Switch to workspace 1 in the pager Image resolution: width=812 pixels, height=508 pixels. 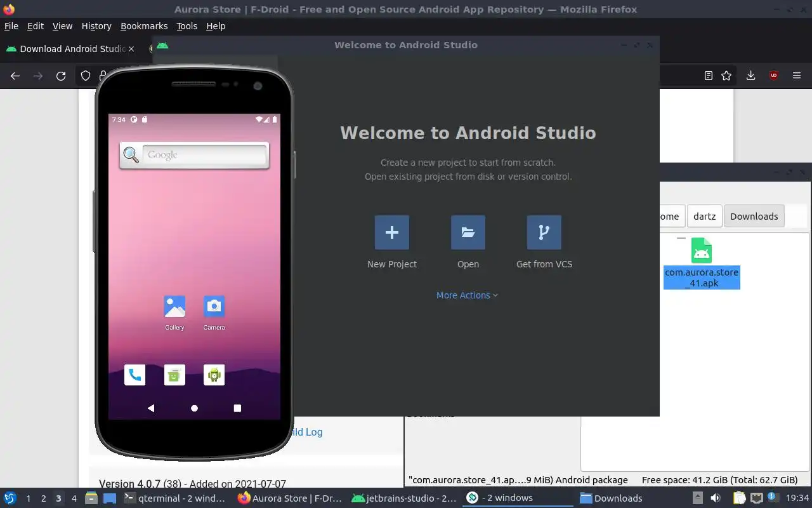pos(28,498)
